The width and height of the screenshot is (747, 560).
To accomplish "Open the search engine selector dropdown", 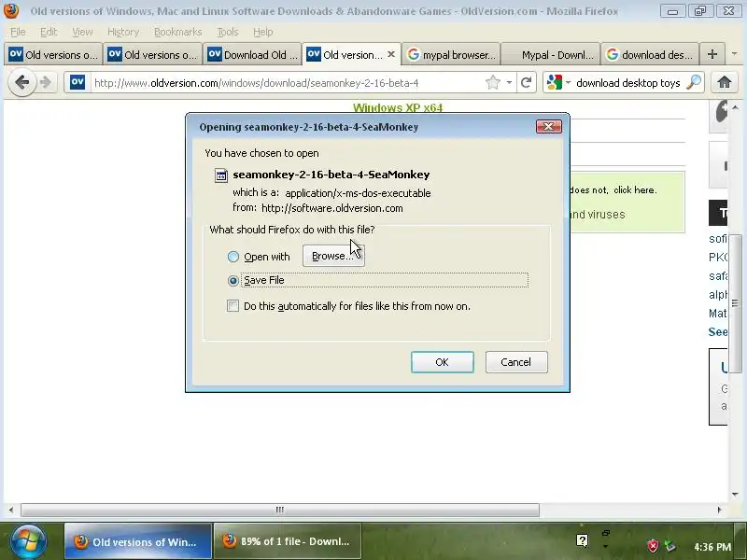I will coord(568,82).
